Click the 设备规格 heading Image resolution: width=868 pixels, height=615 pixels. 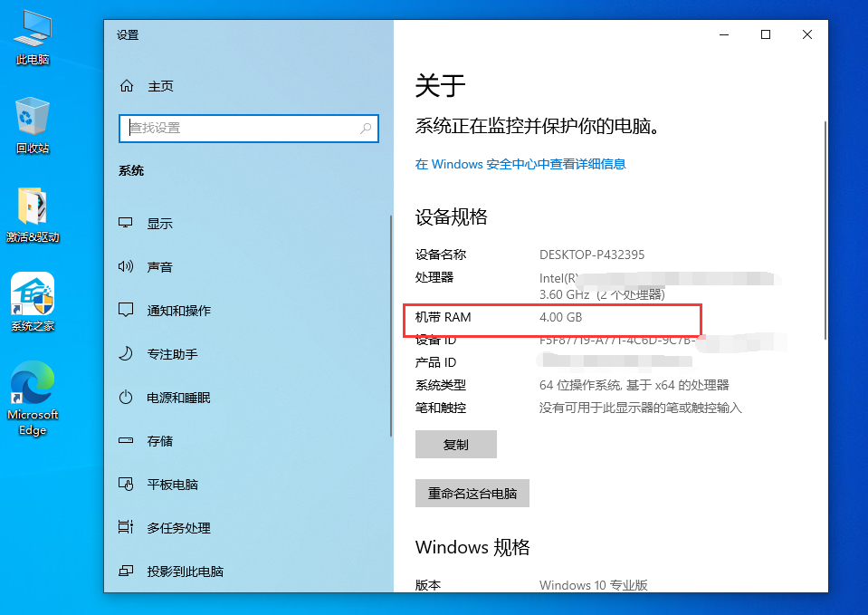click(451, 216)
